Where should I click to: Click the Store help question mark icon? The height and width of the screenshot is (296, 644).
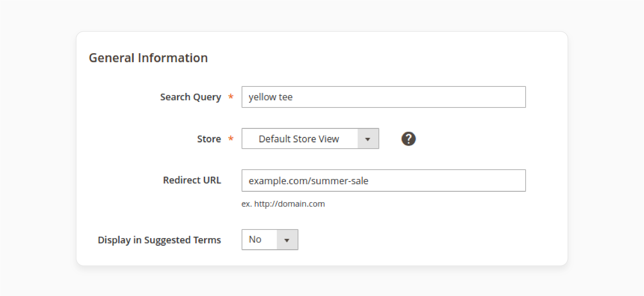pos(408,139)
